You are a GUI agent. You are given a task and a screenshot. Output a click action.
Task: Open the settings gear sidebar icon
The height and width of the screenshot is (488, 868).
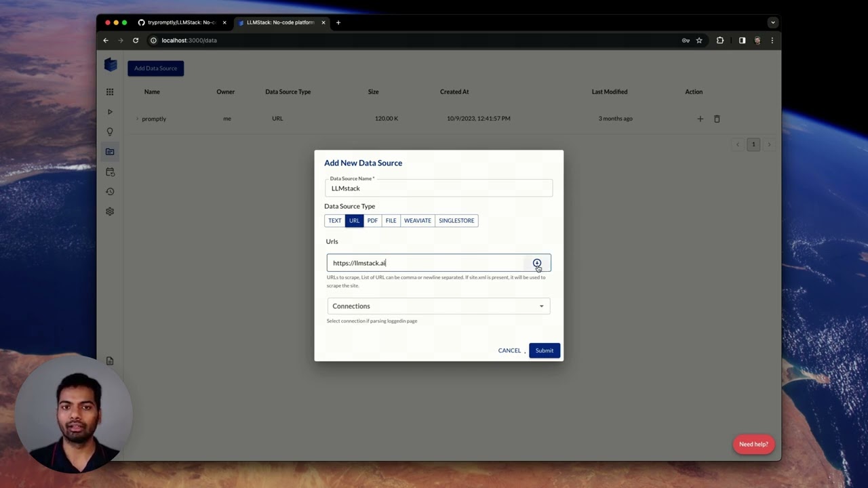[110, 211]
